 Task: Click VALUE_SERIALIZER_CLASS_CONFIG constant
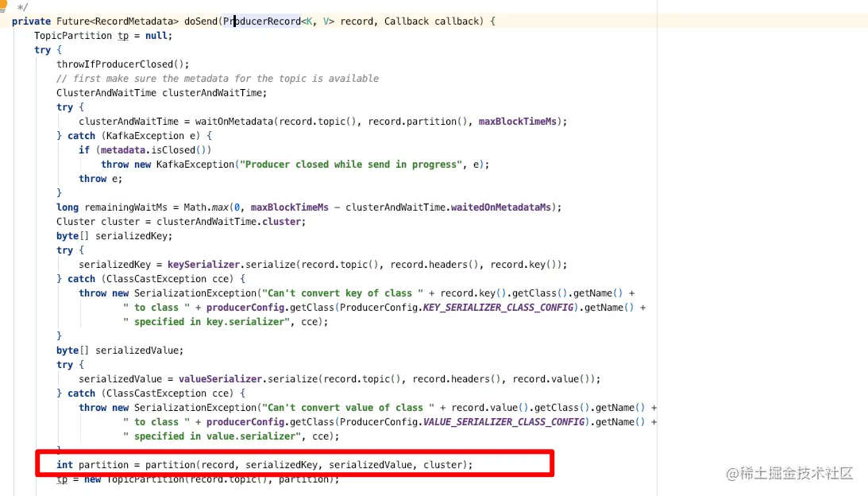[503, 422]
